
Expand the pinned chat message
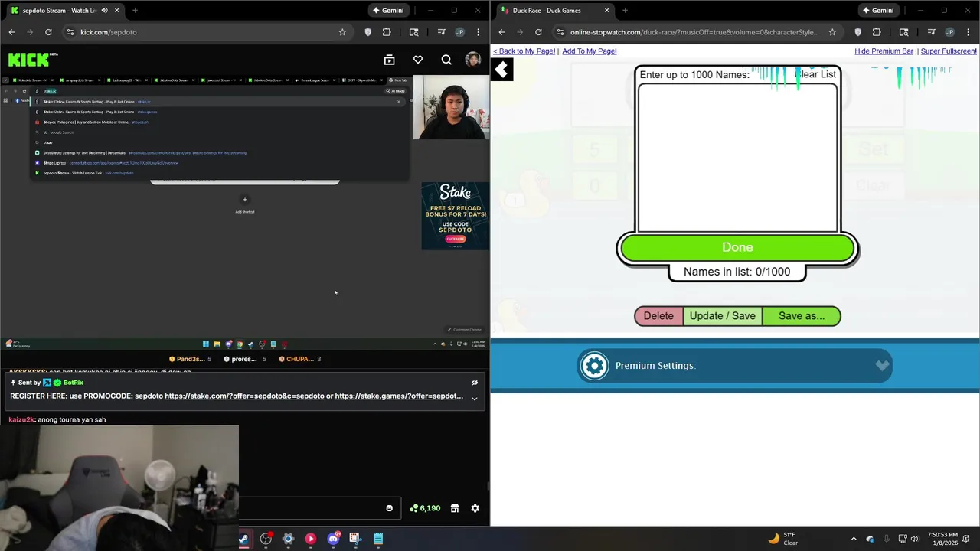click(x=475, y=398)
